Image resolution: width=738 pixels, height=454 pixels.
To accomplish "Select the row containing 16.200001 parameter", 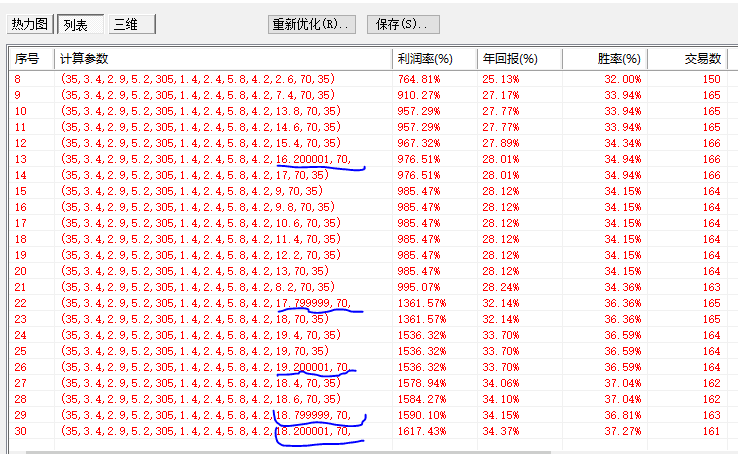I will click(373, 159).
